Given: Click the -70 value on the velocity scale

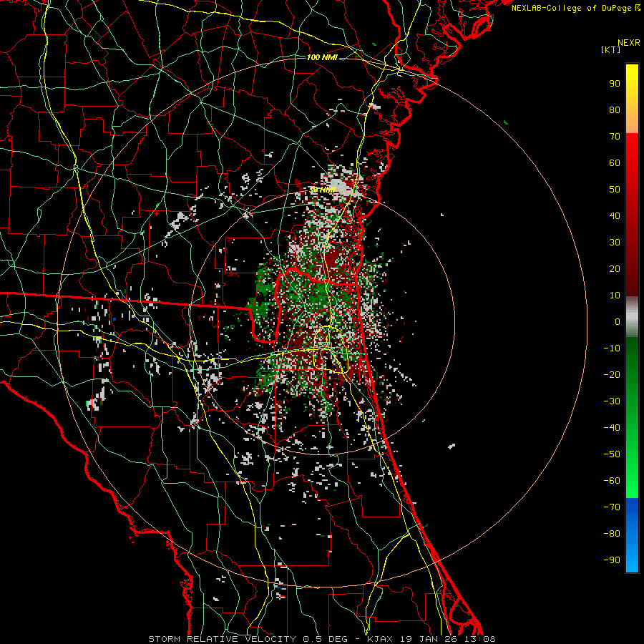Looking at the screenshot, I should click(x=612, y=507).
